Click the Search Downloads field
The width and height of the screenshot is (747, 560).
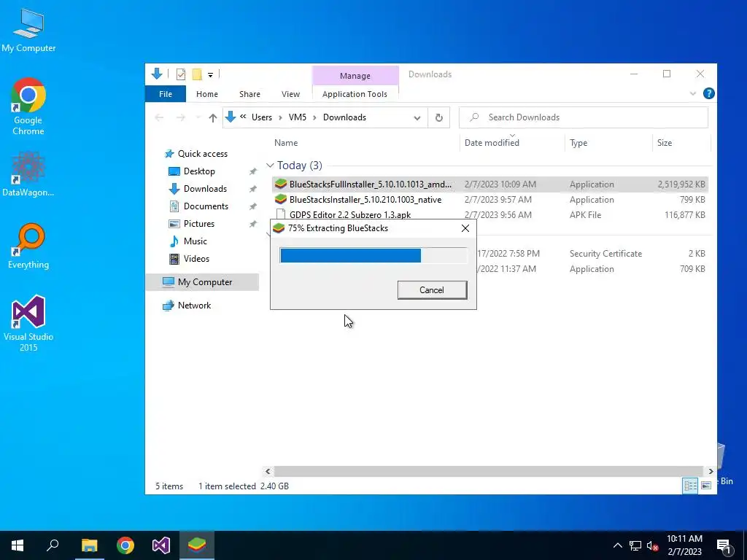pos(583,117)
